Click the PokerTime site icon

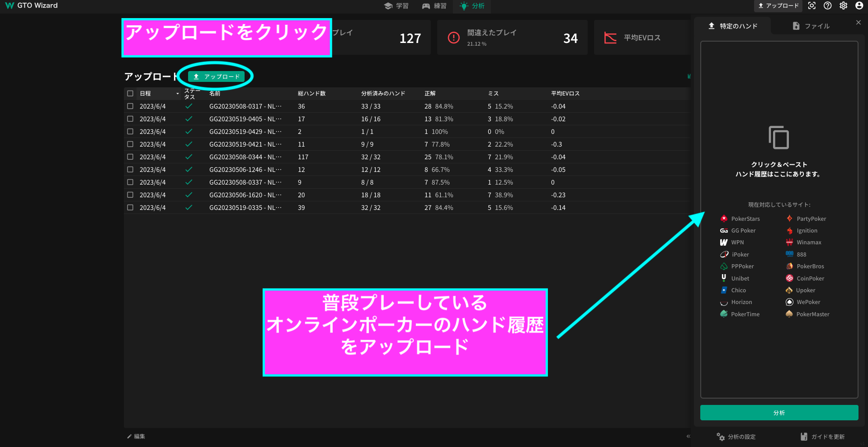click(x=724, y=314)
